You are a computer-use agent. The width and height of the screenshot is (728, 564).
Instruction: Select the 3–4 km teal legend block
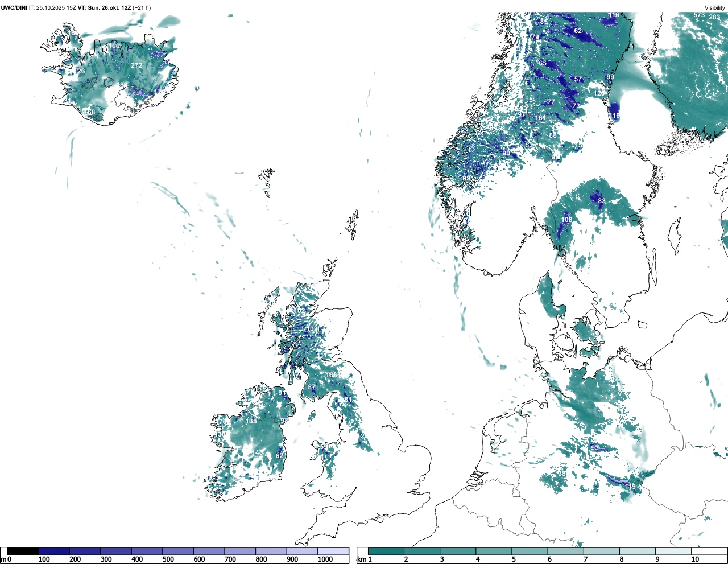pyautogui.click(x=458, y=551)
